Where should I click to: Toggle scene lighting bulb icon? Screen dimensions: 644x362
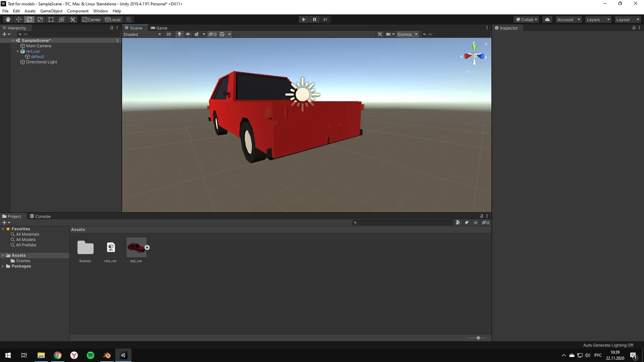tap(179, 34)
